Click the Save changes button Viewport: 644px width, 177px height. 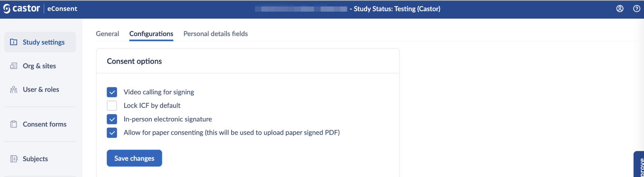[x=134, y=158]
